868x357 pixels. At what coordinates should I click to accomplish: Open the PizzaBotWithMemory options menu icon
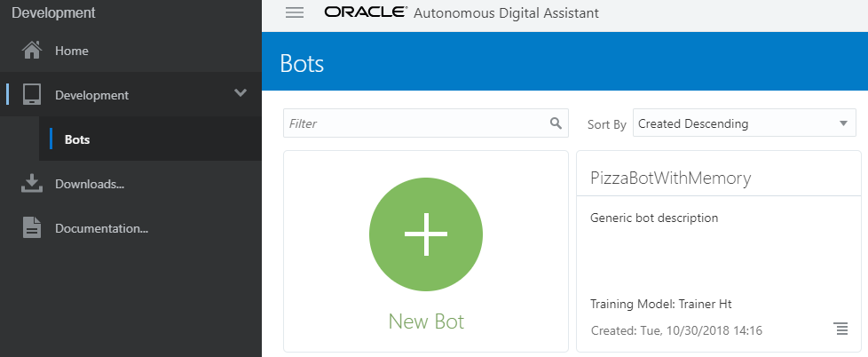(x=840, y=329)
